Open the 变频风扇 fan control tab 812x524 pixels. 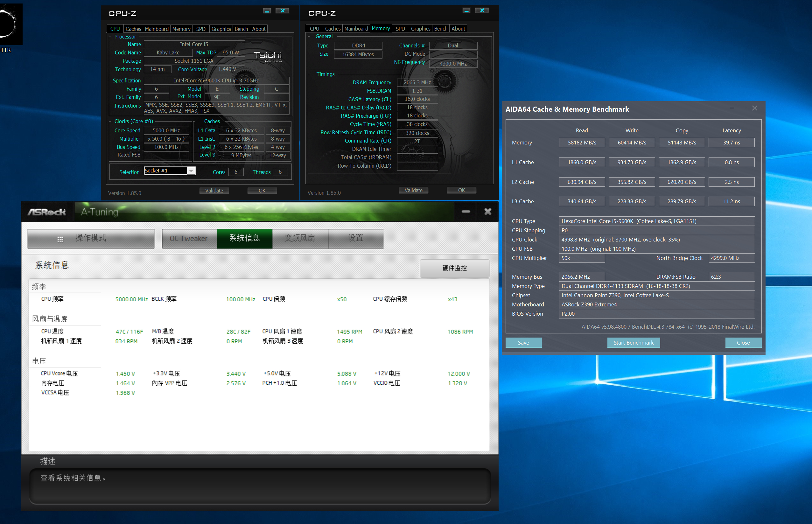click(300, 239)
